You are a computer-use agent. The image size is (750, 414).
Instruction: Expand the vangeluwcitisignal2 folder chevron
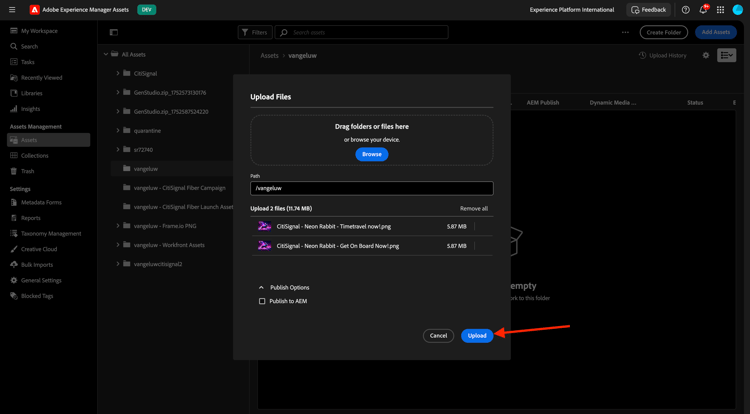[x=118, y=264]
